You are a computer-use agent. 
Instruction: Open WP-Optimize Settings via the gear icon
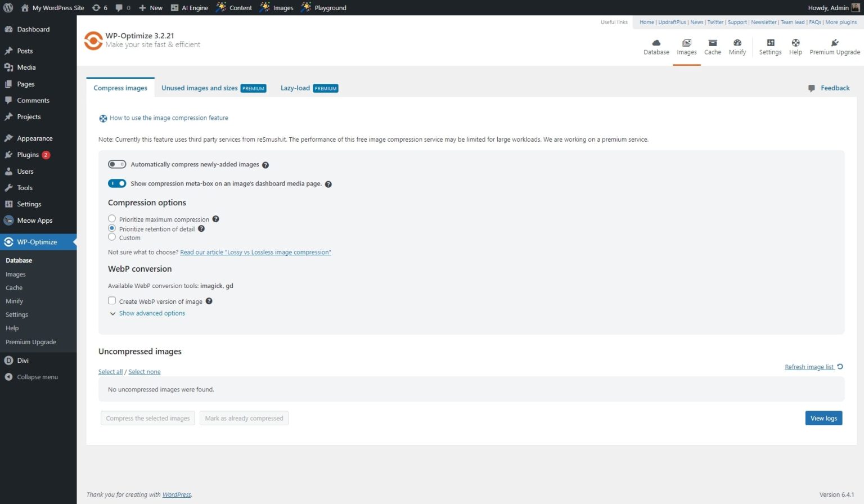pos(770,47)
